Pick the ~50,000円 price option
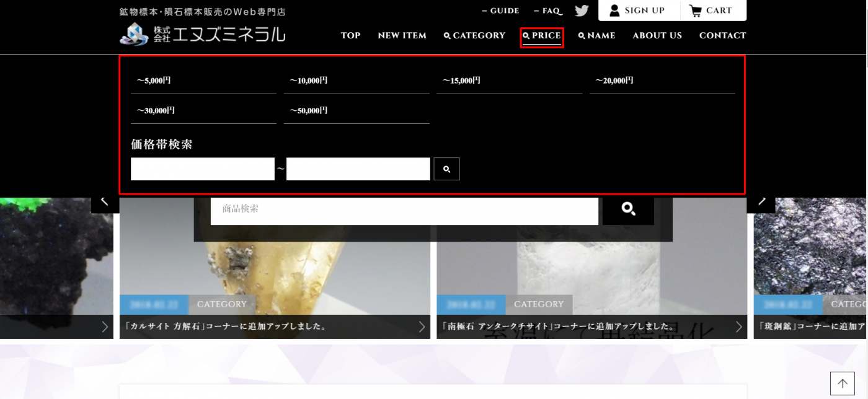 pyautogui.click(x=356, y=111)
